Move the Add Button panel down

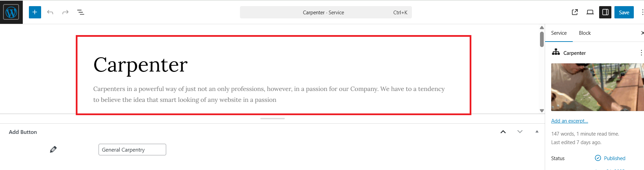point(520,132)
